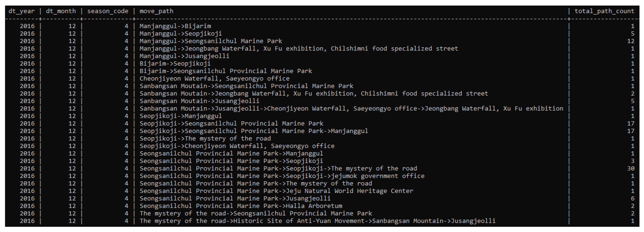Image resolution: width=644 pixels, height=232 pixels.
Task: Click the "Manjanggul->Bijarim" path text
Action: coord(175,26)
